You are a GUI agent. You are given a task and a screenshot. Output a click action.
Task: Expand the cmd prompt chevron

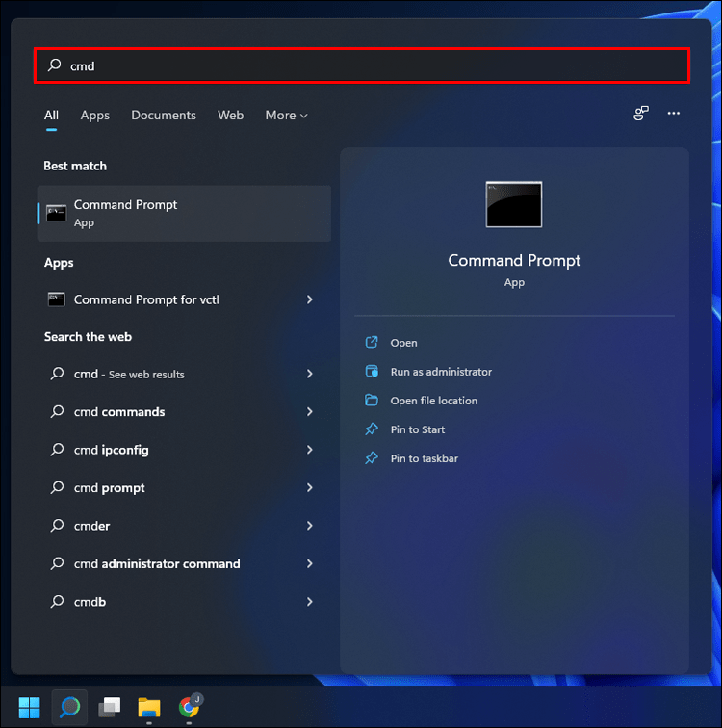[x=309, y=488]
